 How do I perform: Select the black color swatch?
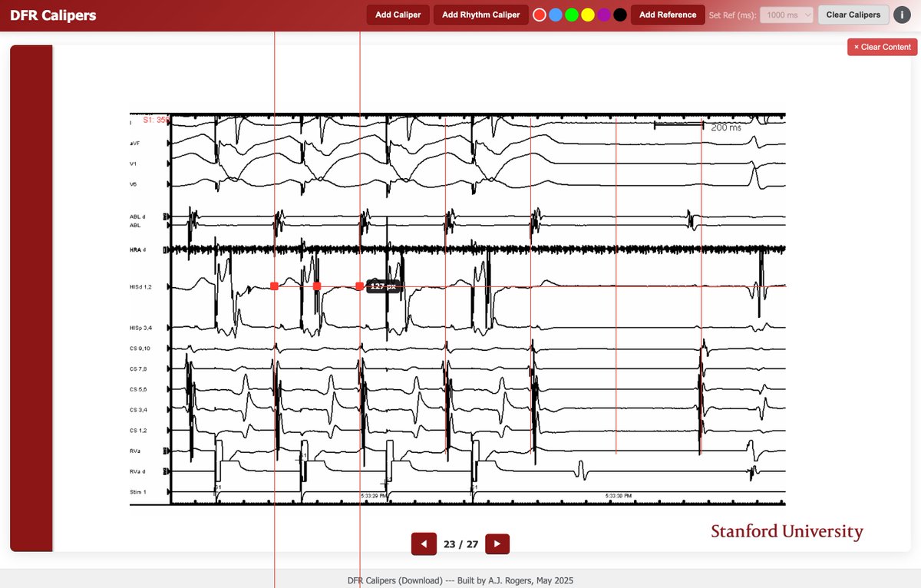620,15
